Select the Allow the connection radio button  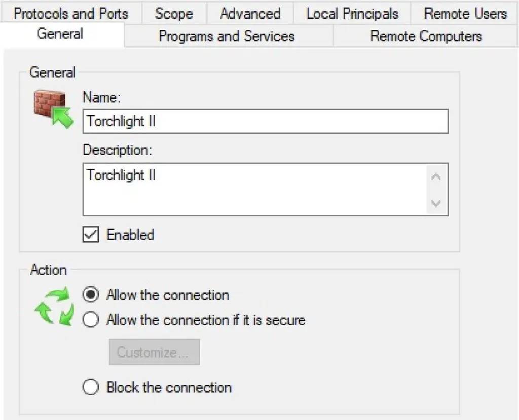pyautogui.click(x=90, y=294)
